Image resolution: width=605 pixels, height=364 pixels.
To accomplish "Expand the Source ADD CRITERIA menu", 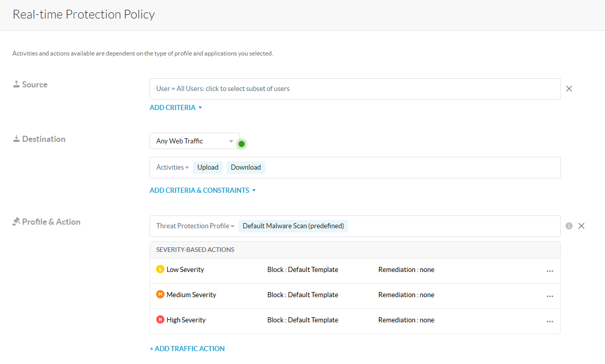I will click(176, 107).
